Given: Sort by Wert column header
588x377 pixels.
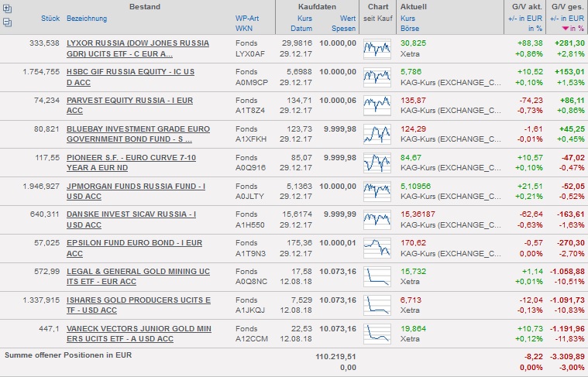Looking at the screenshot, I should click(x=348, y=19).
